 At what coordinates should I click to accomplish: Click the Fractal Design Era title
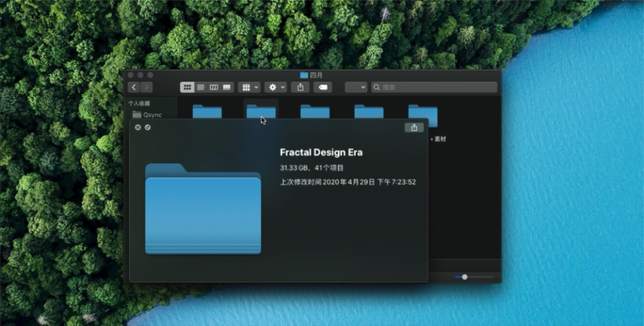[x=321, y=153]
